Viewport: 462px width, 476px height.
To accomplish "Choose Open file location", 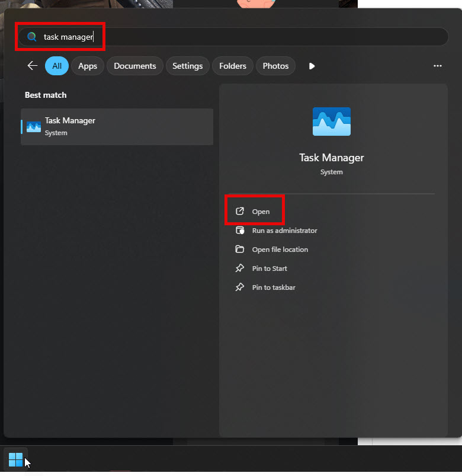I will pos(280,249).
